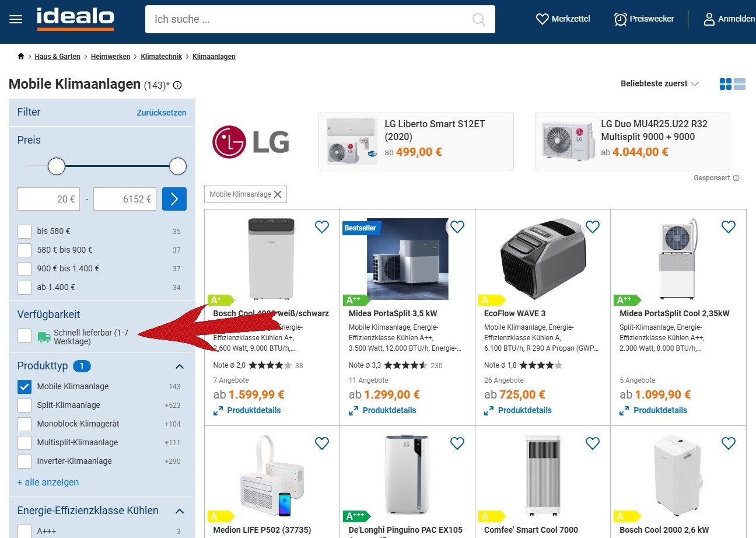Click the minimum price input '20 €'
Screen dimensions: 756x538
click(x=48, y=199)
